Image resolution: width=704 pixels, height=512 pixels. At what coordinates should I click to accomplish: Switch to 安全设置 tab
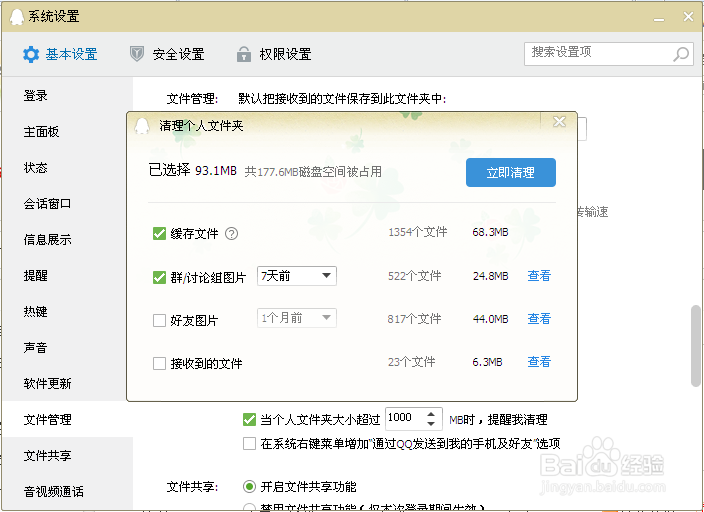point(167,54)
